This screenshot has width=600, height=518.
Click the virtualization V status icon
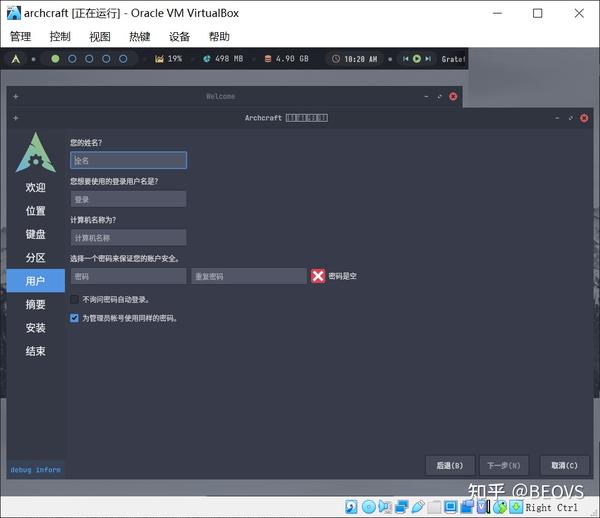(x=483, y=507)
